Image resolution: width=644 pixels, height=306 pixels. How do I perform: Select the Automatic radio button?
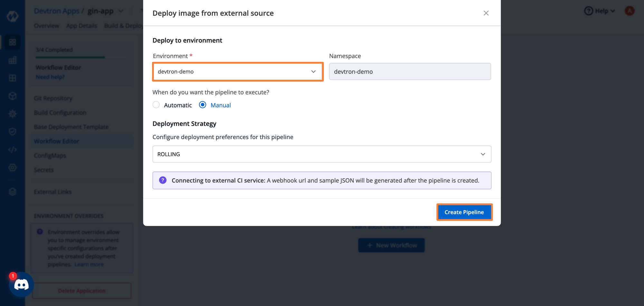point(156,105)
